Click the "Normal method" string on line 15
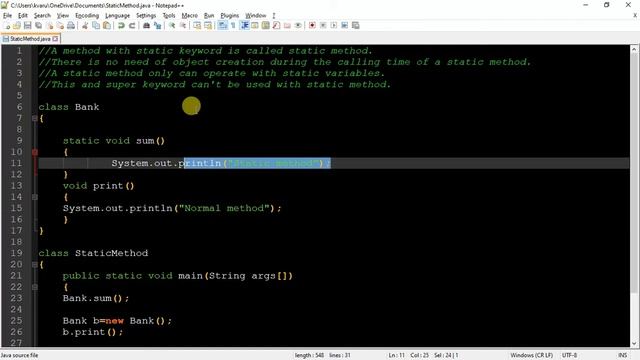Screen dimensions: 640x360 pyautogui.click(x=224, y=209)
